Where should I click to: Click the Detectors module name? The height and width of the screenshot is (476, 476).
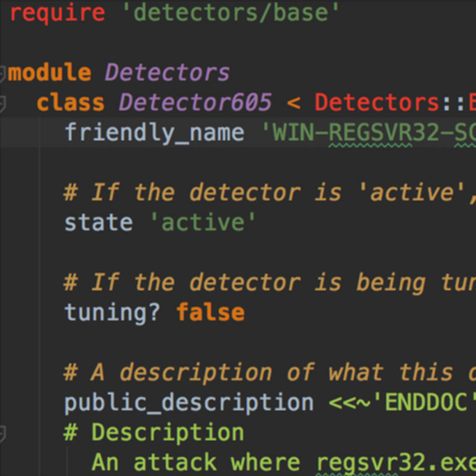167,73
